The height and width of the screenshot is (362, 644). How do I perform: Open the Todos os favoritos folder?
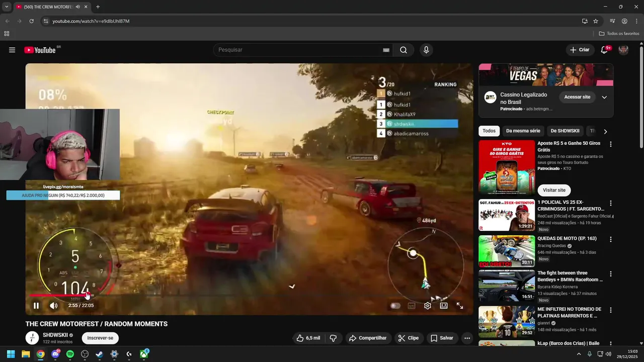tap(619, 34)
